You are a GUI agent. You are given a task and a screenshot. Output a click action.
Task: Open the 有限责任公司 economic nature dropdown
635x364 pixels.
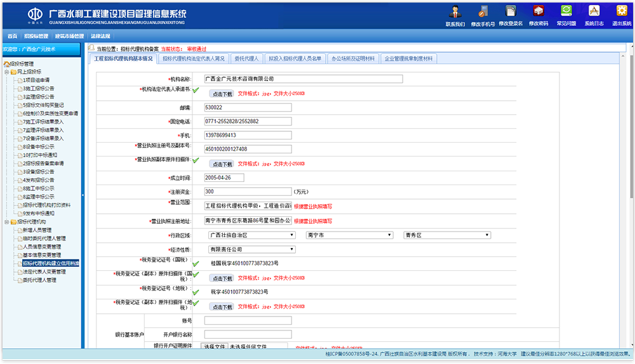[252, 250]
